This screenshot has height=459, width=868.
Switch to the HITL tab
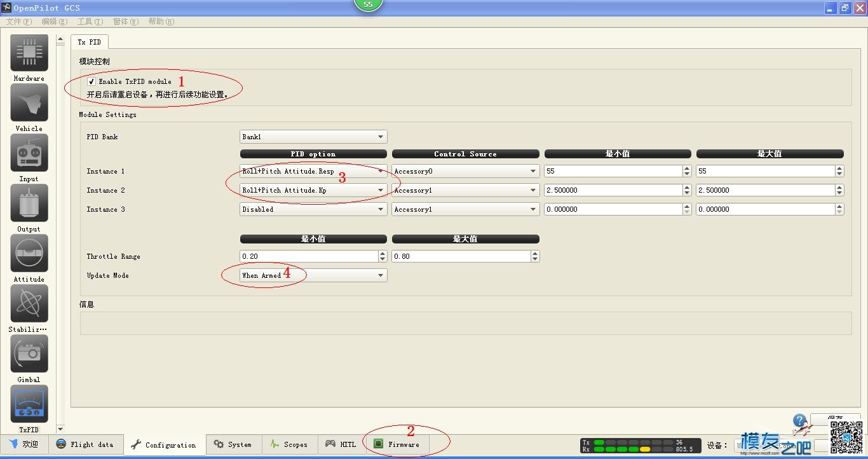341,444
